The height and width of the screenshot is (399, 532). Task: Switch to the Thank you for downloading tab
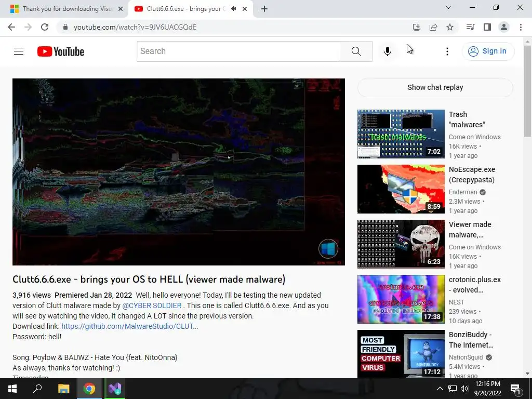point(64,9)
